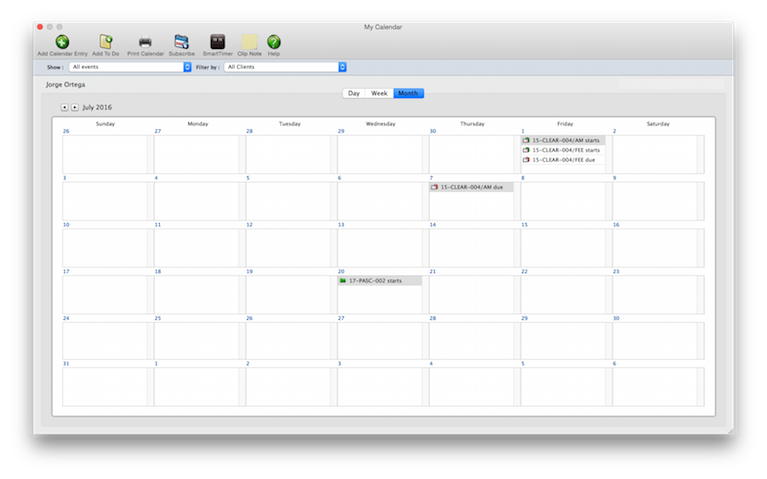Open the Help icon
Image resolution: width=767 pixels, height=479 pixels.
click(x=273, y=42)
